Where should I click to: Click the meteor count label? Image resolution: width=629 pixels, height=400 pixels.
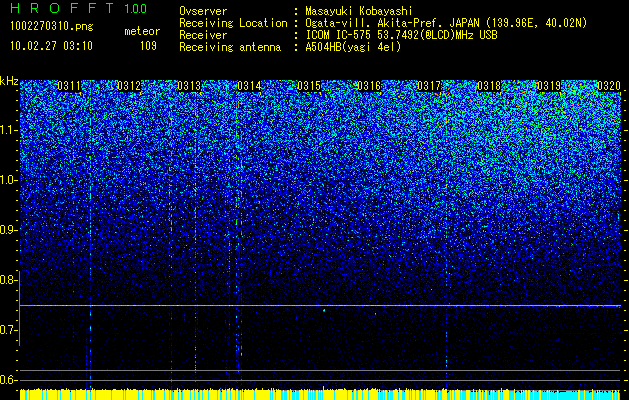click(142, 31)
